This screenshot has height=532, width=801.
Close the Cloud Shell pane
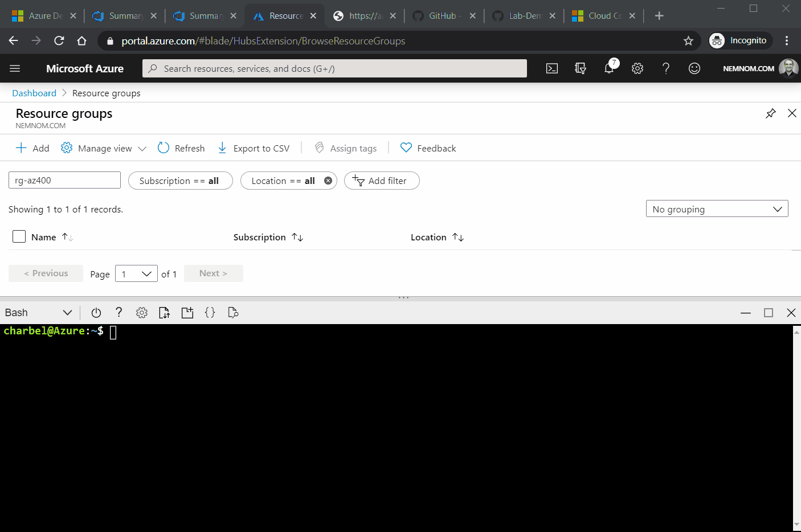pyautogui.click(x=791, y=313)
